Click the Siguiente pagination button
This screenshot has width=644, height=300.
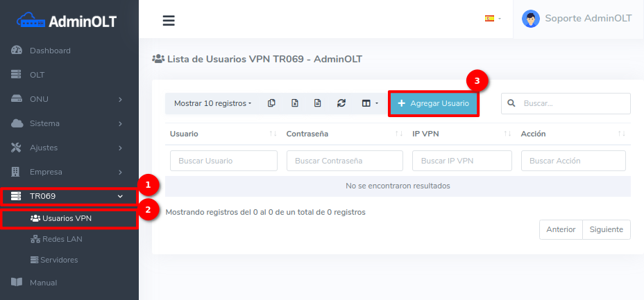606,229
